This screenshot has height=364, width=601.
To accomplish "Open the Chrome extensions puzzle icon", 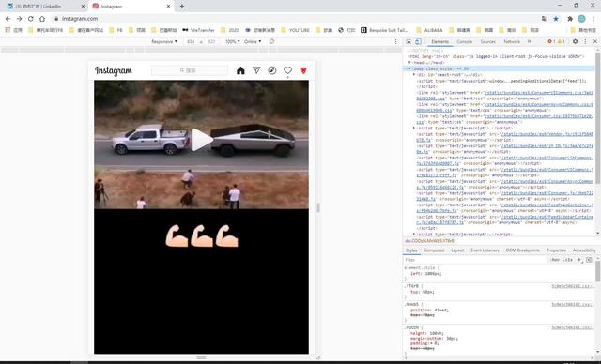I will tap(570, 19).
